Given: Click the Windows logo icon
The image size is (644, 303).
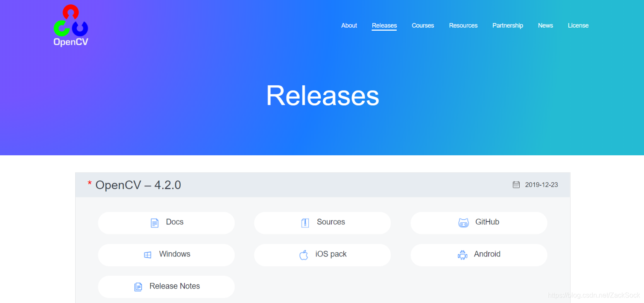Looking at the screenshot, I should pos(148,255).
